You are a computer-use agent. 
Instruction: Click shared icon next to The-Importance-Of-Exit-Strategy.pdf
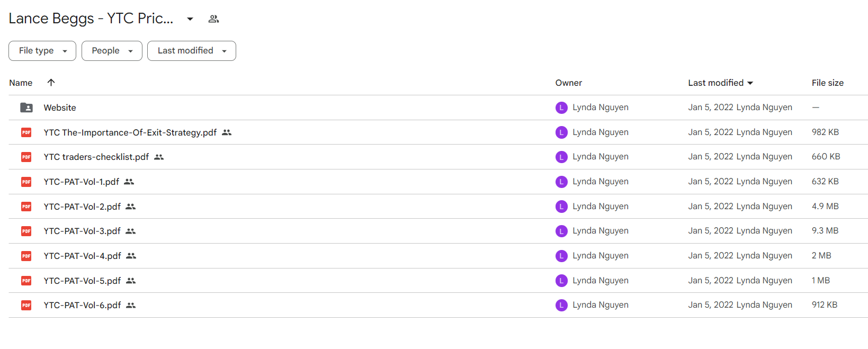coord(227,132)
